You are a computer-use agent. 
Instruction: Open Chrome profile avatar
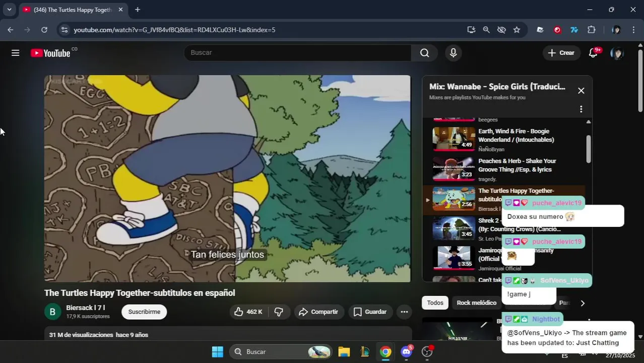(616, 30)
